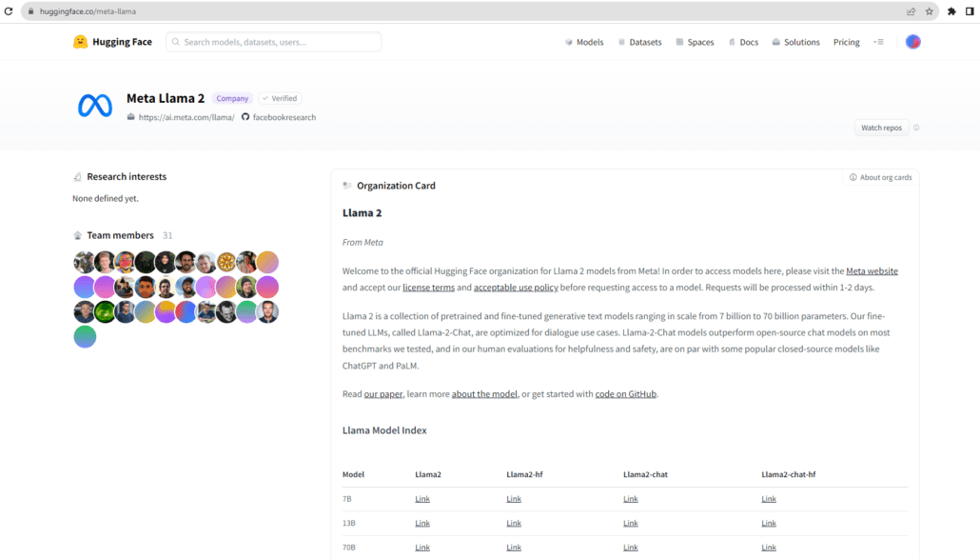Click the info icon next to Watch repos
Image resolution: width=980 pixels, height=559 pixels.
[915, 127]
